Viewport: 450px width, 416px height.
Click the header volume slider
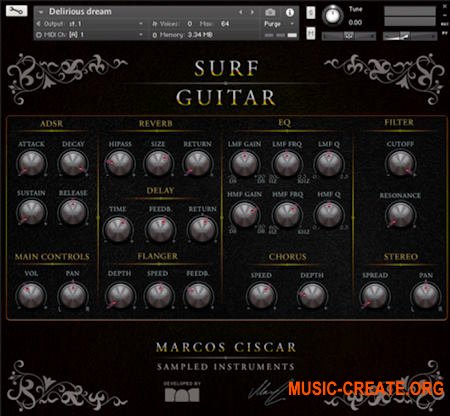(410, 36)
